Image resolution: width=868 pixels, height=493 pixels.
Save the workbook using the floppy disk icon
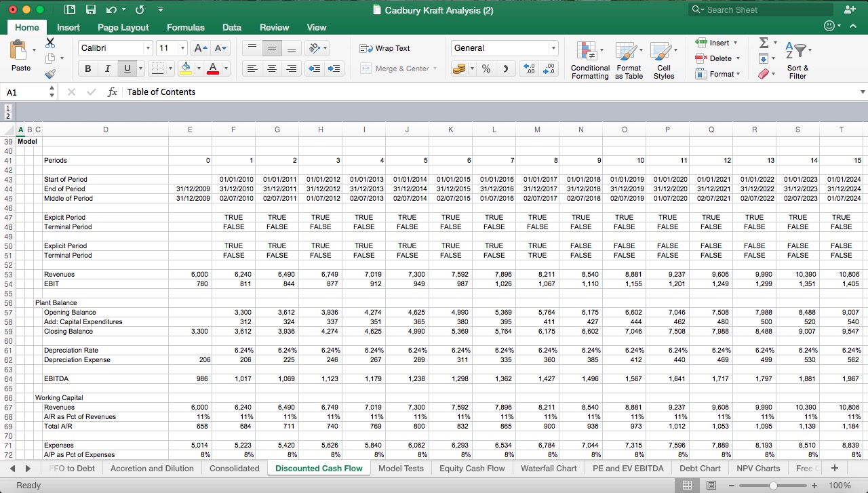[91, 9]
